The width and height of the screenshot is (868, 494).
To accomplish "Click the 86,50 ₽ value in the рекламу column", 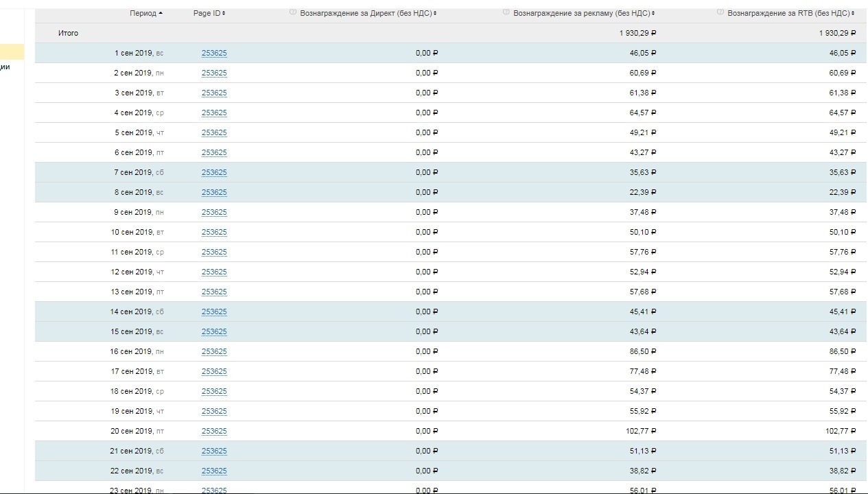I will click(x=643, y=351).
